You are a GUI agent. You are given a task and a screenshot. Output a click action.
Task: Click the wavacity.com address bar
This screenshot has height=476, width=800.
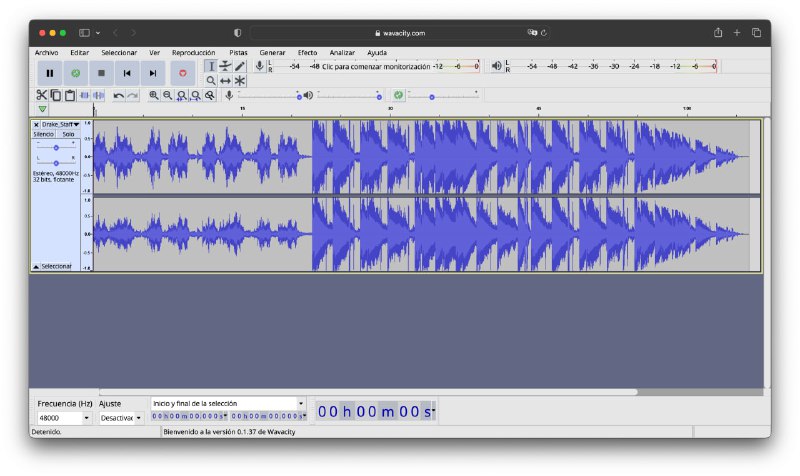pyautogui.click(x=400, y=33)
